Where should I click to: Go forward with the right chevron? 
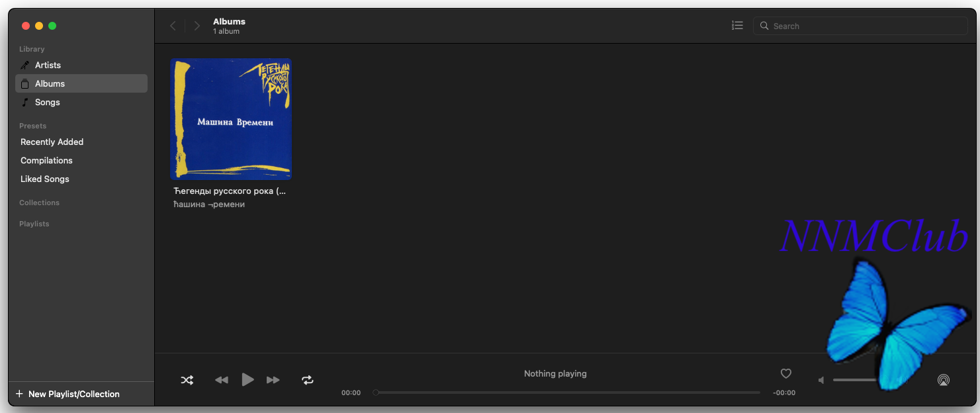197,26
